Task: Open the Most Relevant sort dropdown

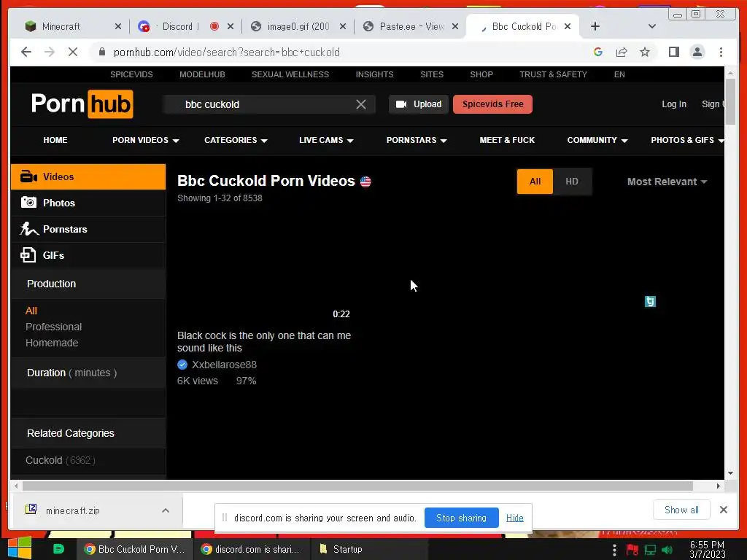Action: (x=667, y=182)
